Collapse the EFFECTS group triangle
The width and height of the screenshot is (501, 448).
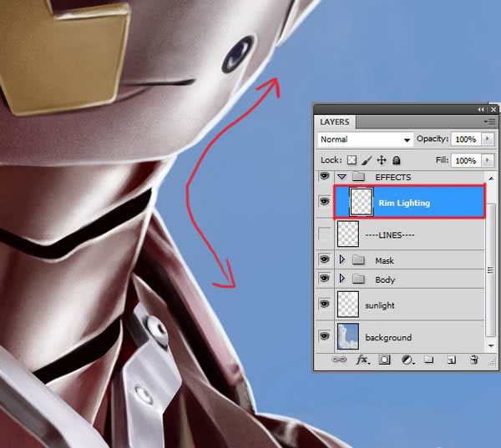point(342,177)
